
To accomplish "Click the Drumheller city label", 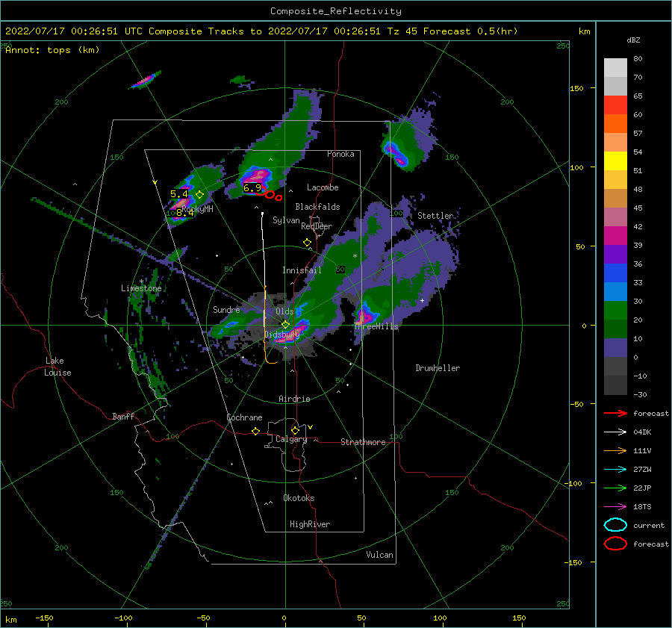I will [x=438, y=368].
